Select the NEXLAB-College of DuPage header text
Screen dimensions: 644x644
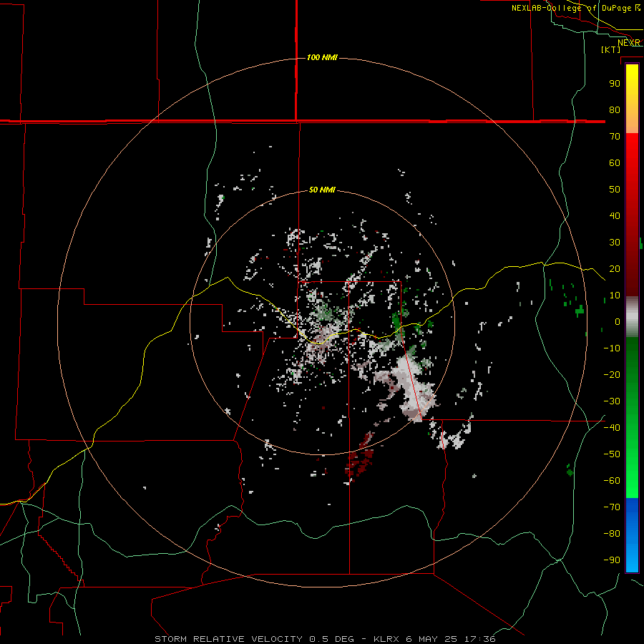(x=571, y=8)
